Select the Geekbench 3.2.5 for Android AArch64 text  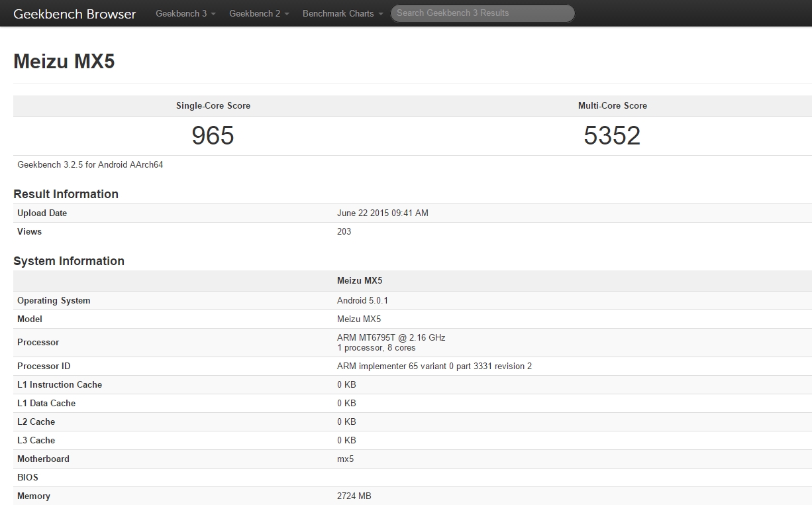[x=90, y=164]
